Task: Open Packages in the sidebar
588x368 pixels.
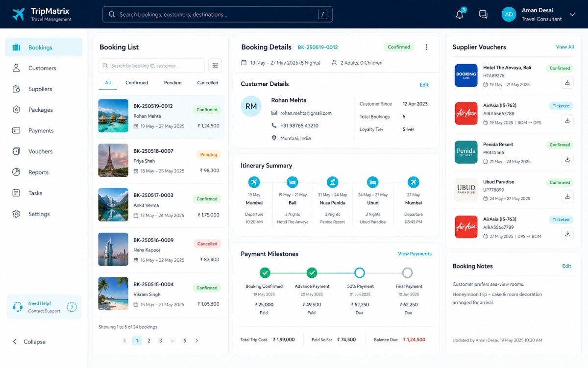Action: pos(44,110)
